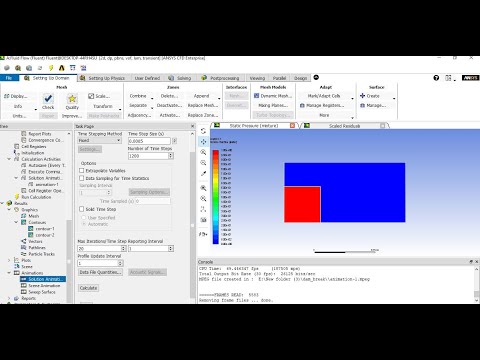The height and width of the screenshot is (360, 480).
Task: Close the Static Pressure graphics tab
Action: (x=292, y=126)
